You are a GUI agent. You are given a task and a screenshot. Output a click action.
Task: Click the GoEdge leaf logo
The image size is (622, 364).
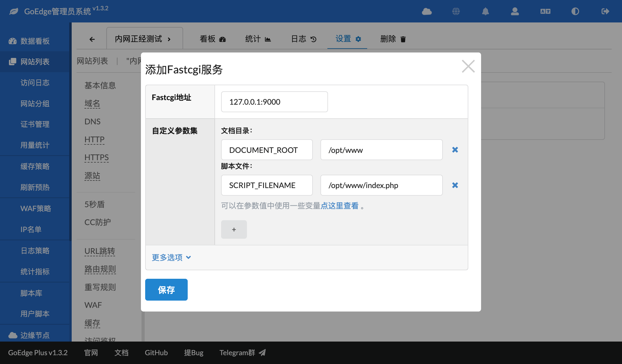click(14, 12)
